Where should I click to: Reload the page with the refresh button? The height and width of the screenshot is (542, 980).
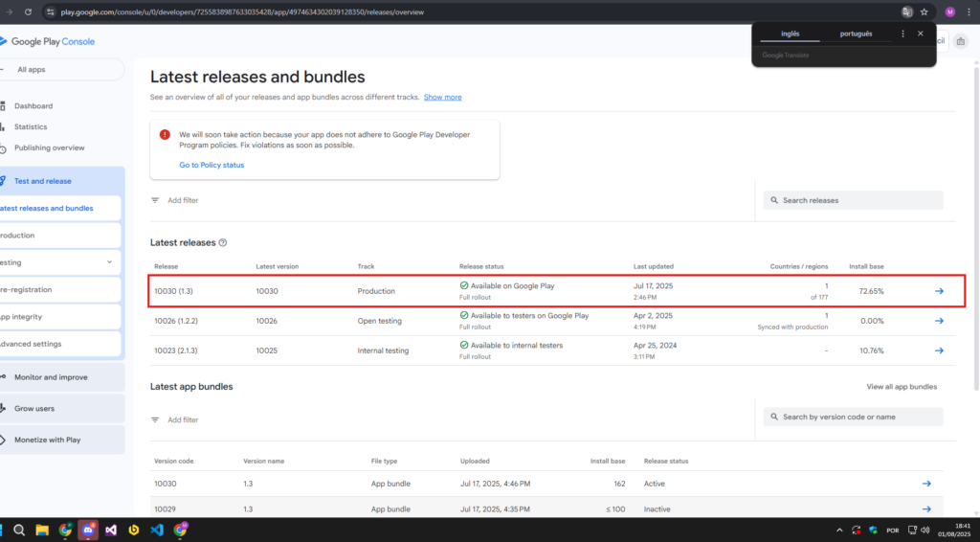point(27,12)
